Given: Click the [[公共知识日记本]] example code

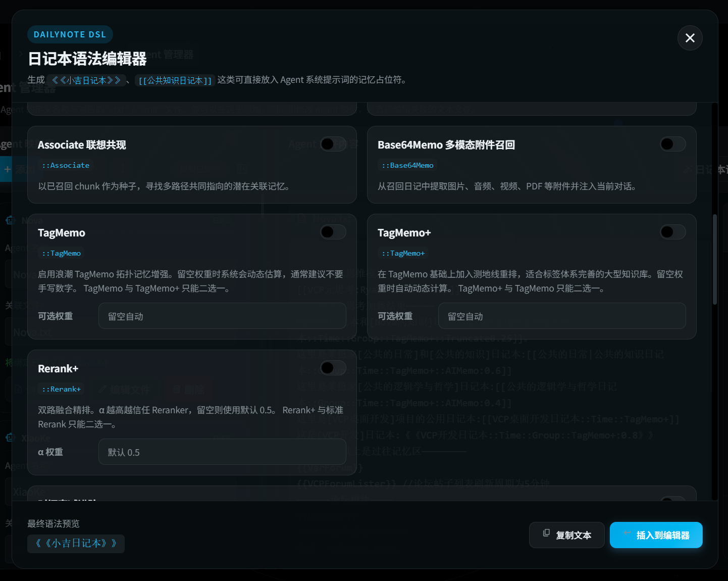Looking at the screenshot, I should click(x=175, y=80).
